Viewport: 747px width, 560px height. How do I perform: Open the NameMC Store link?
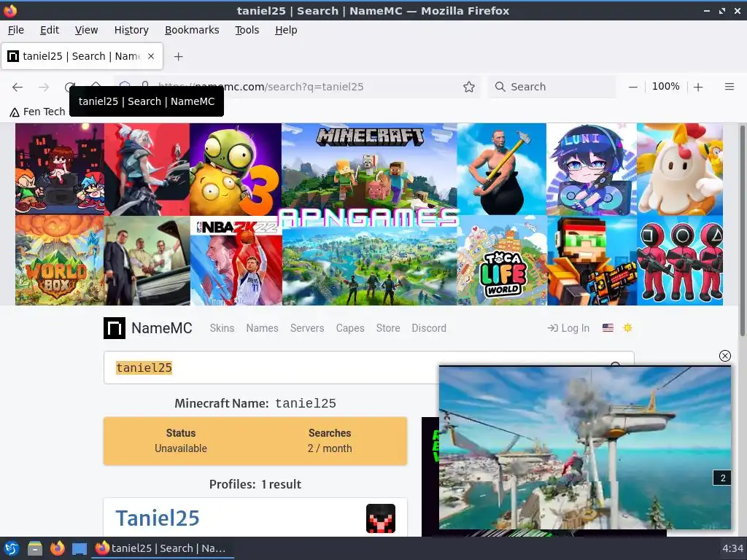point(388,328)
